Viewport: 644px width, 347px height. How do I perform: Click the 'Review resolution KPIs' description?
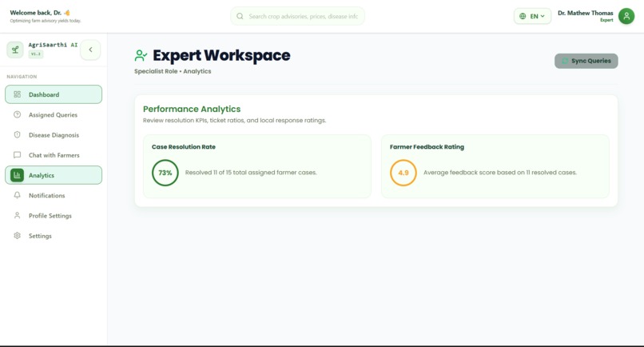[x=235, y=121]
